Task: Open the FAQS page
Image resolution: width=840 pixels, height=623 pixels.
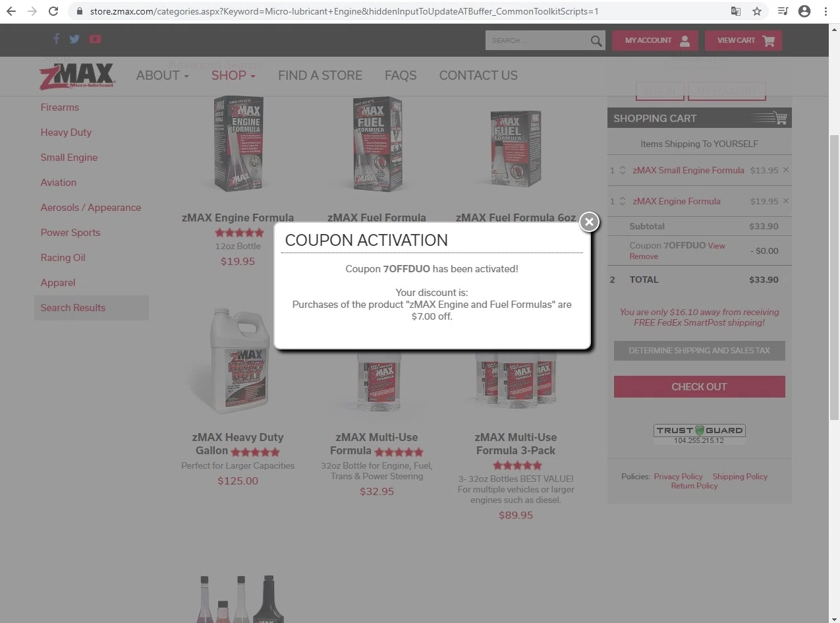Action: pos(401,75)
